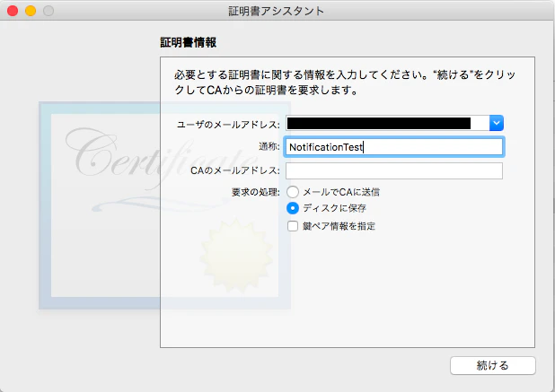Click the 要求の処理 label
Screen dimensions: 555x392
click(x=255, y=192)
